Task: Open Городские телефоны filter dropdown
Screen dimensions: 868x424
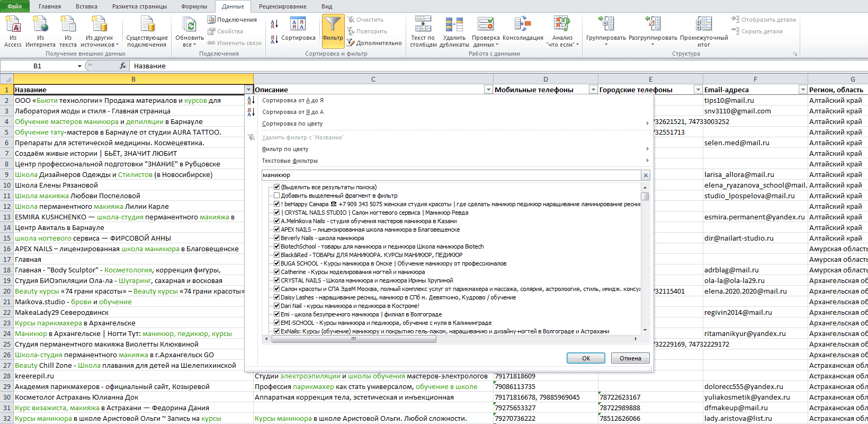Action: (x=698, y=90)
